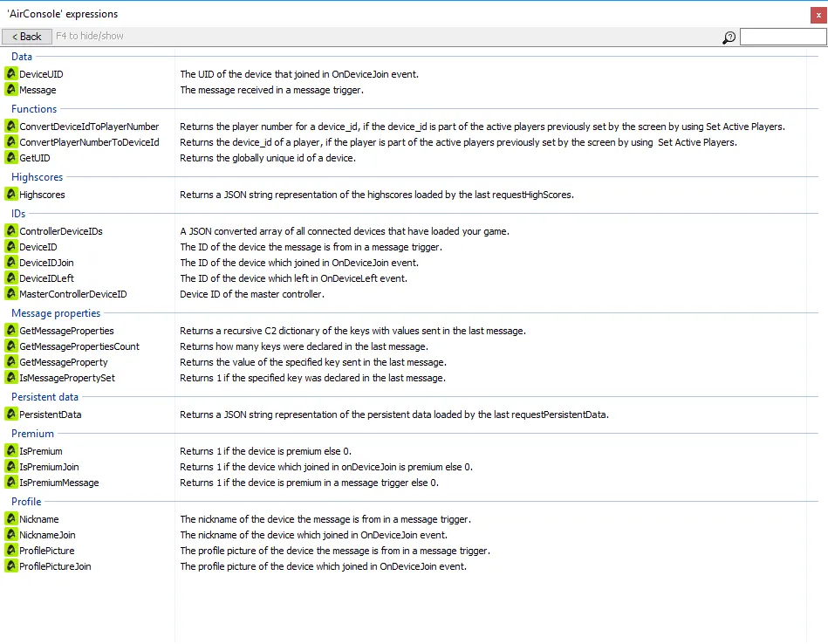Select the ProfilePicture expression name

[x=47, y=551]
